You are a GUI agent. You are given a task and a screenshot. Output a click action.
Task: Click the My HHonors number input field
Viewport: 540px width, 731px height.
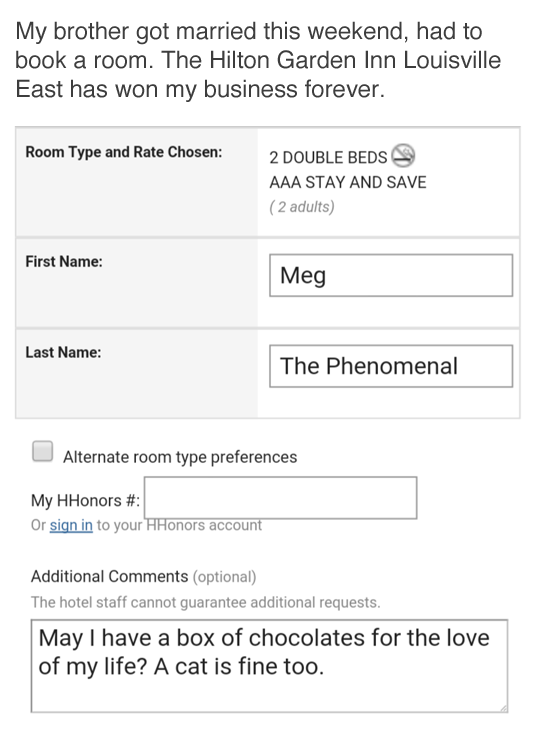coord(280,497)
